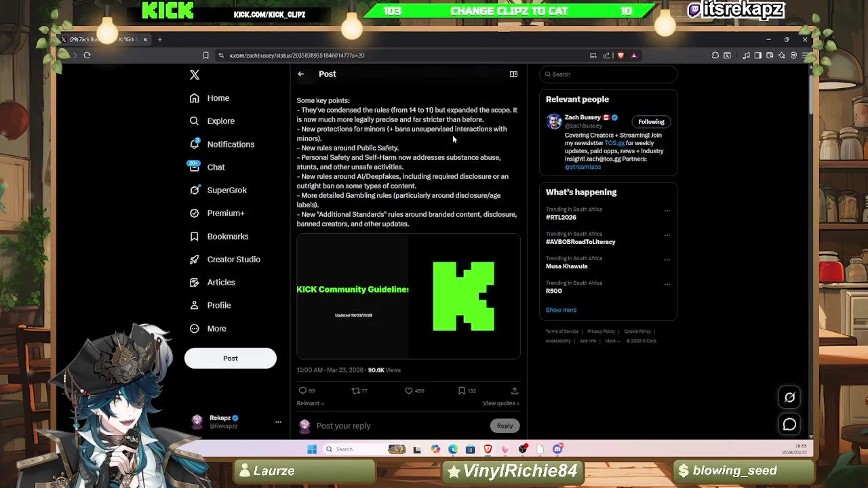Open the Terms of Service footer link

(x=562, y=331)
